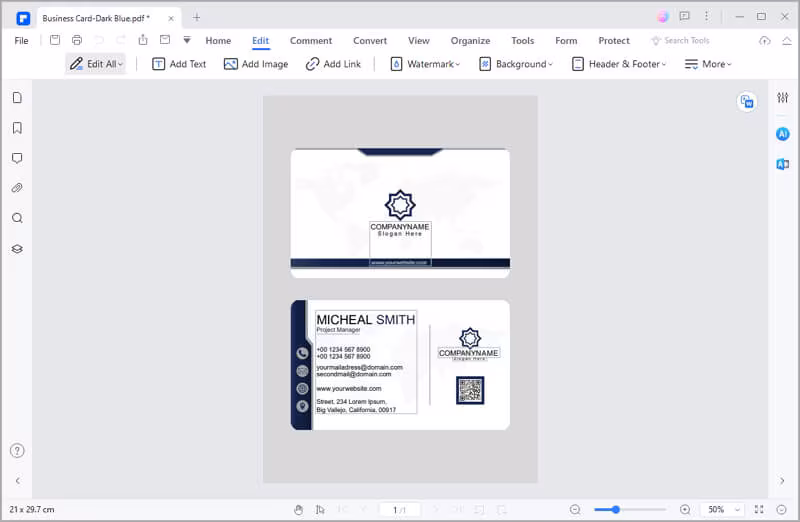This screenshot has width=800, height=522.
Task: Click the MICHEAL SMITH text on card
Action: [x=366, y=319]
